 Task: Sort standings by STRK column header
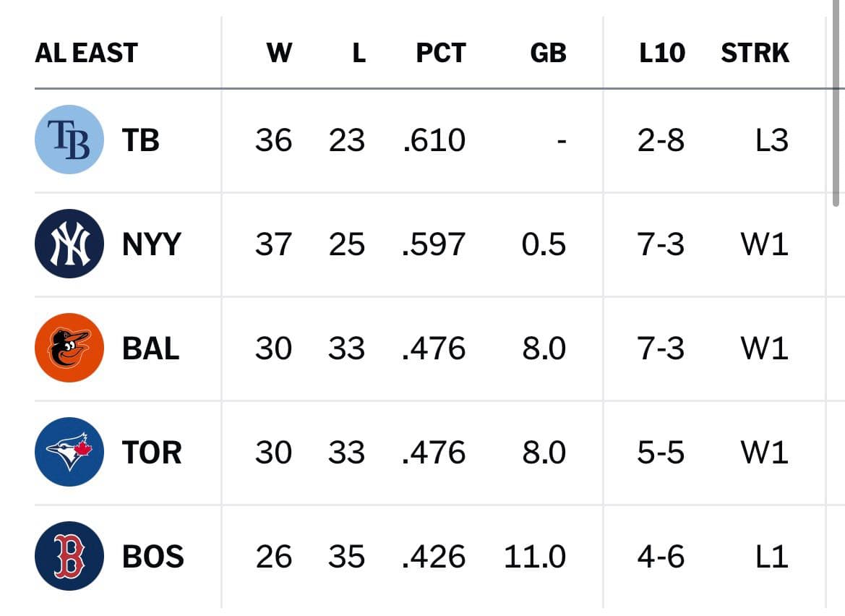pyautogui.click(x=755, y=53)
